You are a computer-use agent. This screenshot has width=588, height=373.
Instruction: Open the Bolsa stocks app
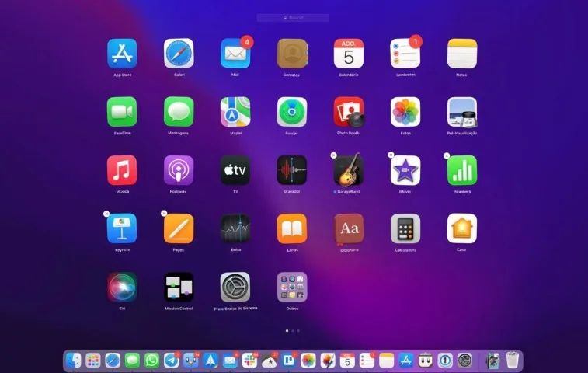pos(235,228)
